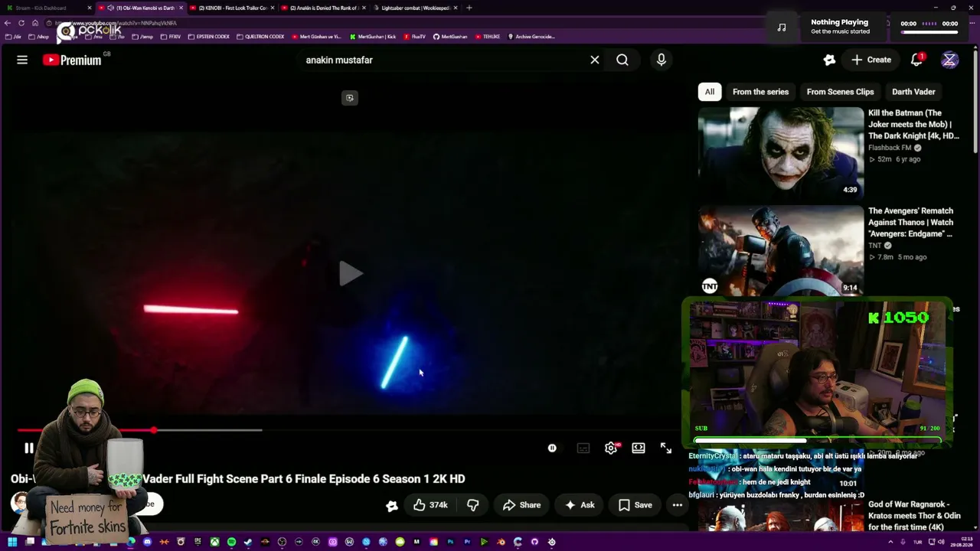This screenshot has height=551, width=980.
Task: Select the 'From Scenes Clips' chip
Action: tap(840, 92)
